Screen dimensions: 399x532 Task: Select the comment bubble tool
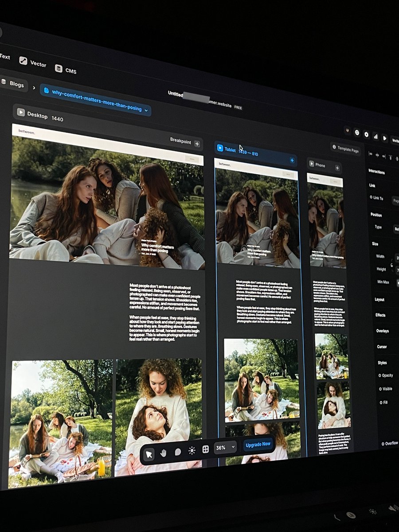click(x=178, y=452)
